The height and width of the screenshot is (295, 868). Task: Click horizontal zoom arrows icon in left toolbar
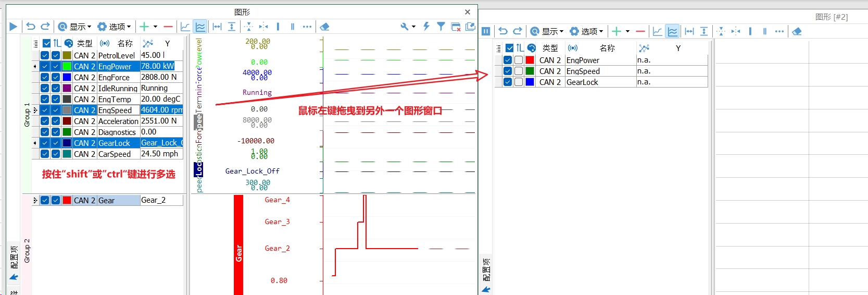point(263,27)
